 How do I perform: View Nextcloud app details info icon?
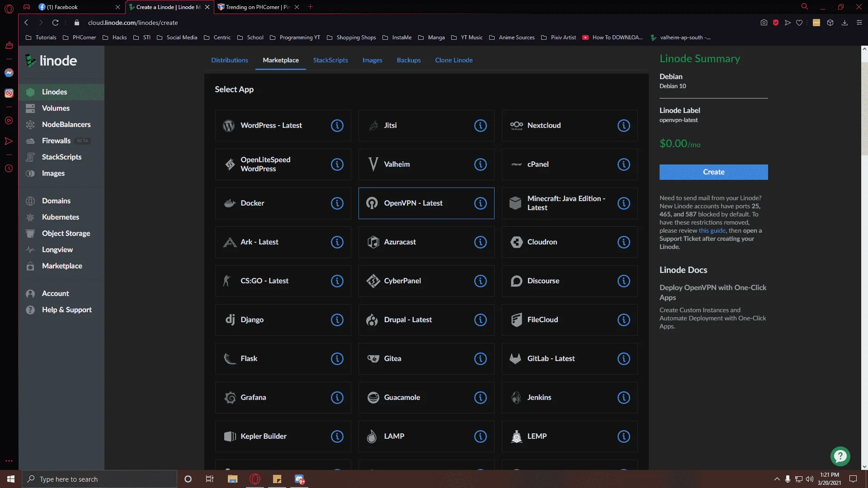(x=624, y=126)
